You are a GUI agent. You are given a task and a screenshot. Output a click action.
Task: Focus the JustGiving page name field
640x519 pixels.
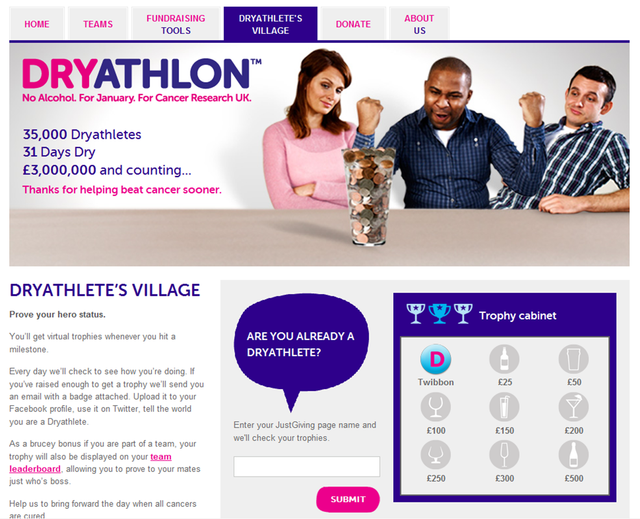tap(307, 466)
